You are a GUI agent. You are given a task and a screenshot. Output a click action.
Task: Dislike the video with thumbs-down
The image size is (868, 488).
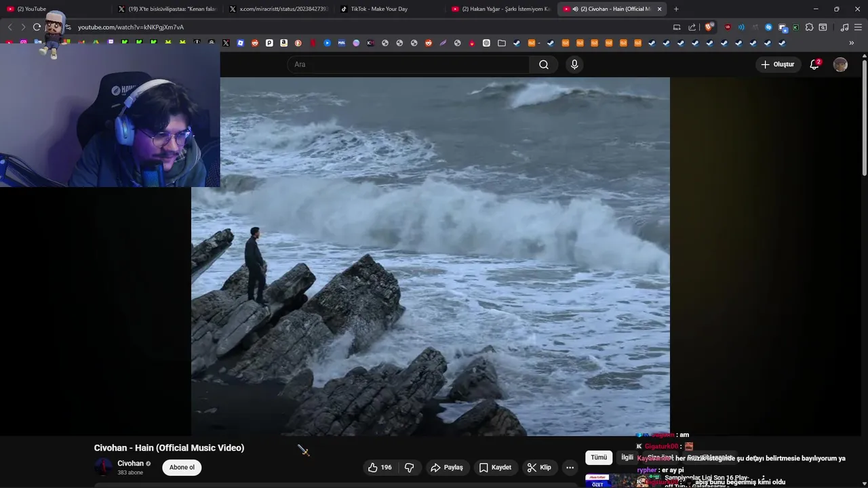tap(410, 468)
